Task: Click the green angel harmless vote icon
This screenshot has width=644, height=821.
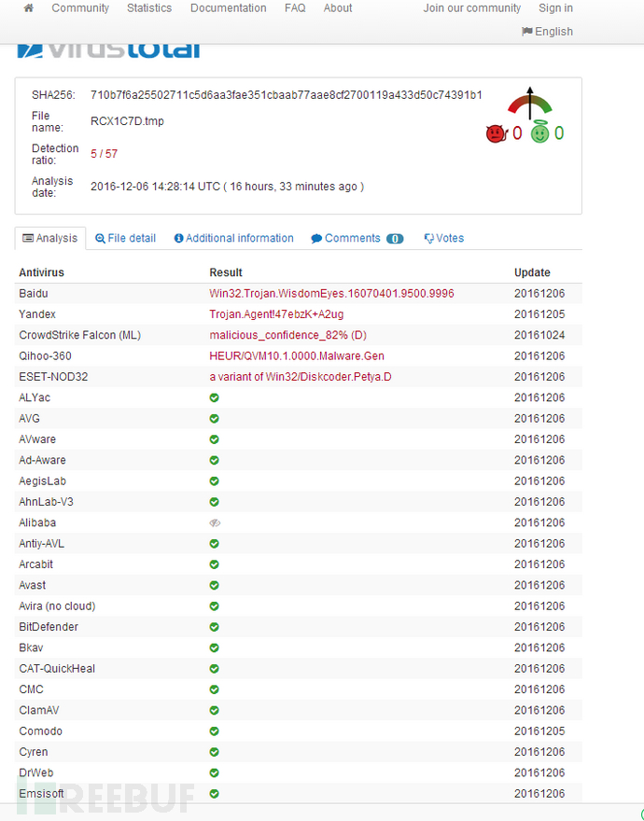Action: point(539,133)
